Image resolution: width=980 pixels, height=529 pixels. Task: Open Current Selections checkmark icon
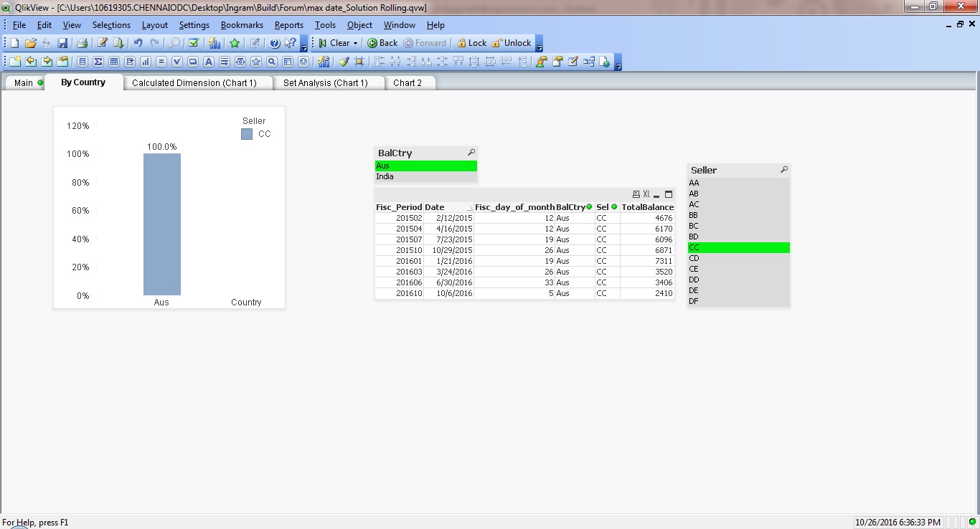point(193,43)
